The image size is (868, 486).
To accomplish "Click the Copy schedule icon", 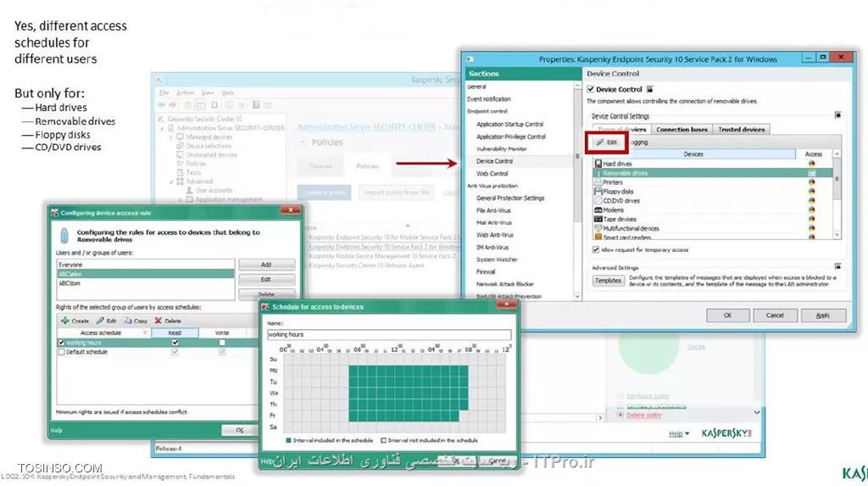I will [x=128, y=321].
